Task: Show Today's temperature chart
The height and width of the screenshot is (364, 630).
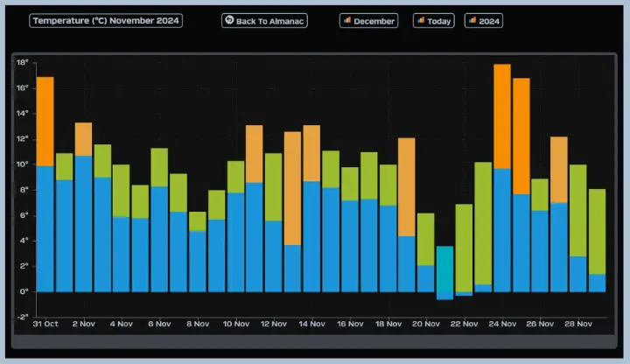Action: click(x=434, y=20)
